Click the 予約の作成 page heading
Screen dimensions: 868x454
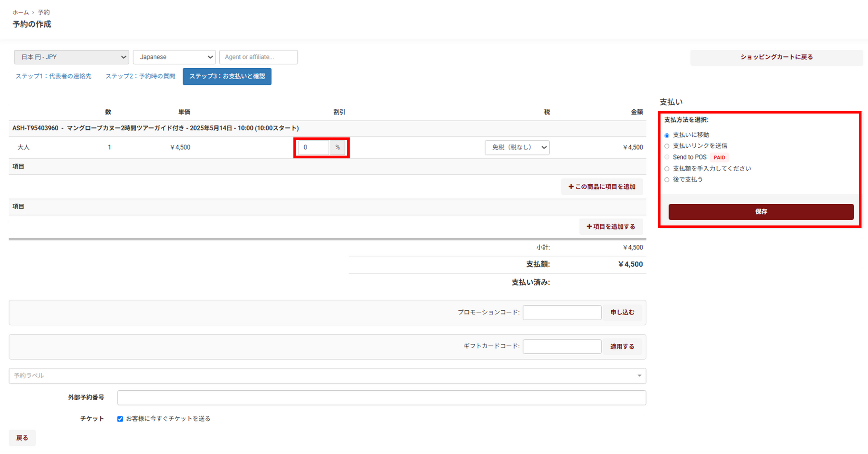pyautogui.click(x=32, y=24)
